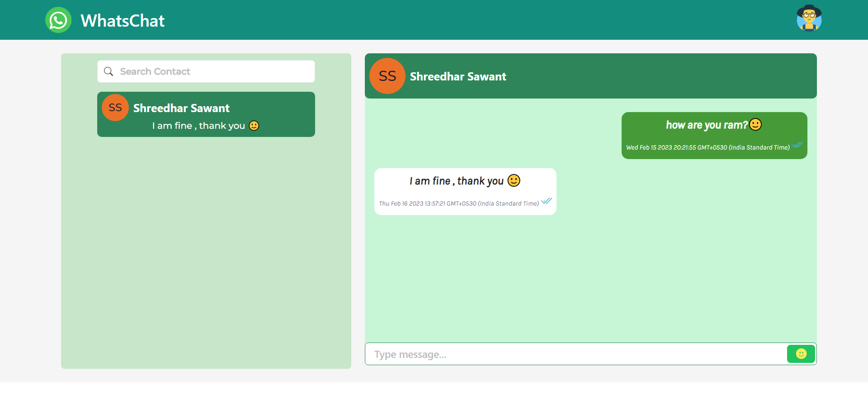The image size is (868, 409).
Task: Open the emoji picker button
Action: click(x=801, y=354)
